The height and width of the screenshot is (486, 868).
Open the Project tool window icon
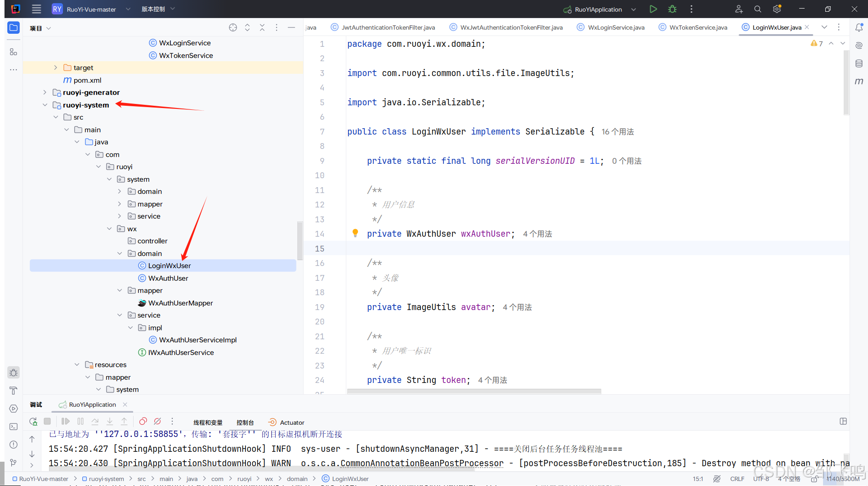pyautogui.click(x=13, y=28)
